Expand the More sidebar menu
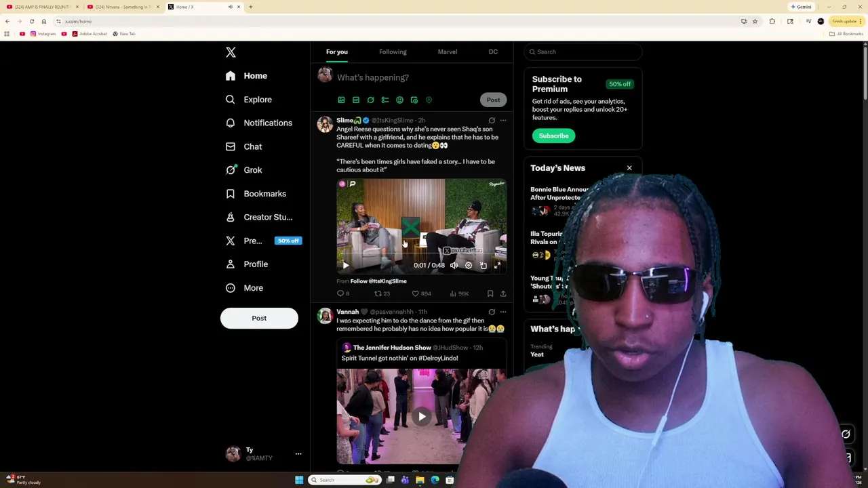 click(245, 288)
